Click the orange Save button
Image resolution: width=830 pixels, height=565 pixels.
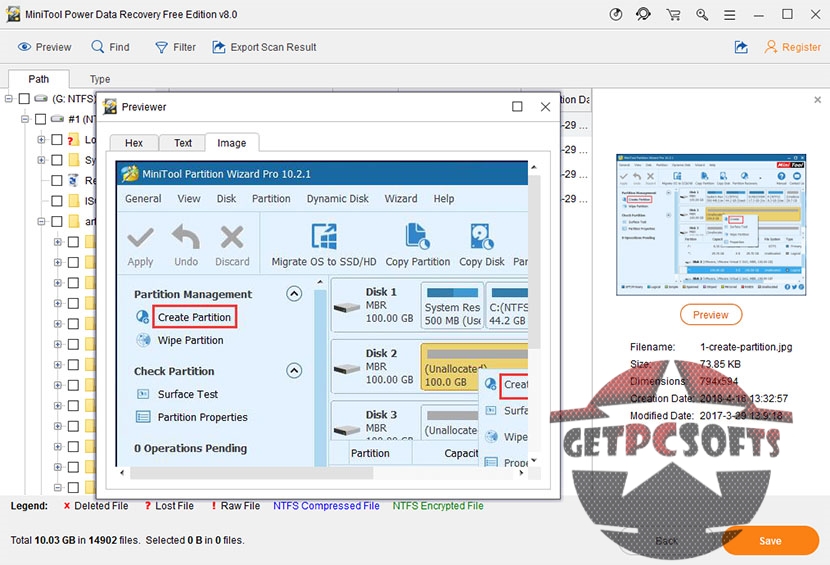770,541
